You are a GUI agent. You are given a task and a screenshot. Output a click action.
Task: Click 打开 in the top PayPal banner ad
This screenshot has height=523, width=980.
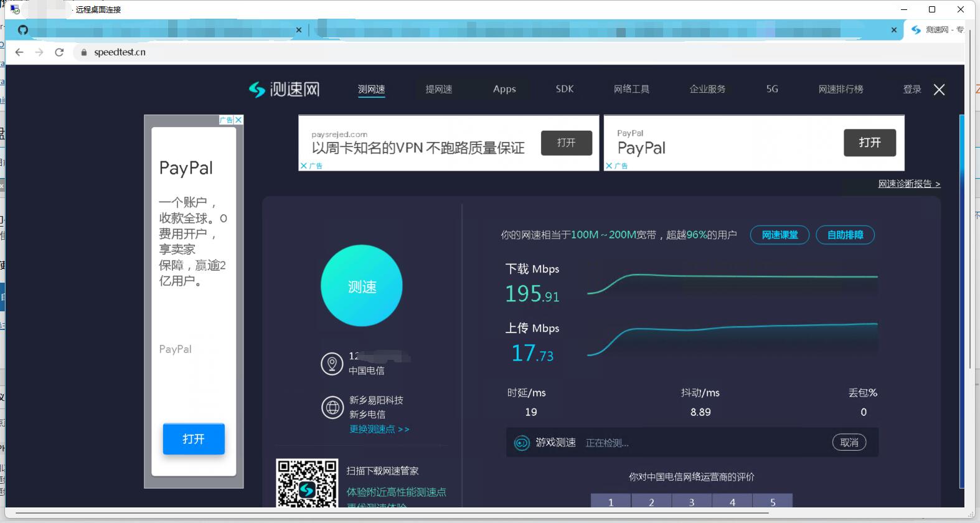pos(870,143)
